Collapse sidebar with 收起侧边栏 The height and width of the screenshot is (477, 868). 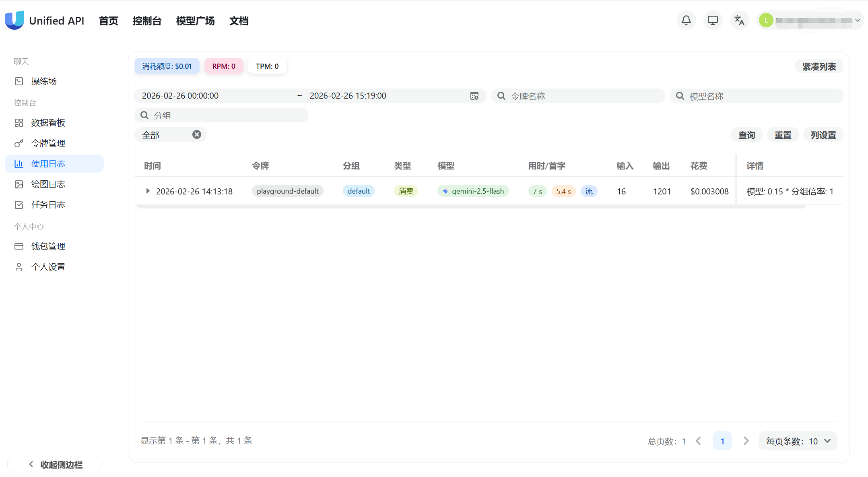[55, 465]
